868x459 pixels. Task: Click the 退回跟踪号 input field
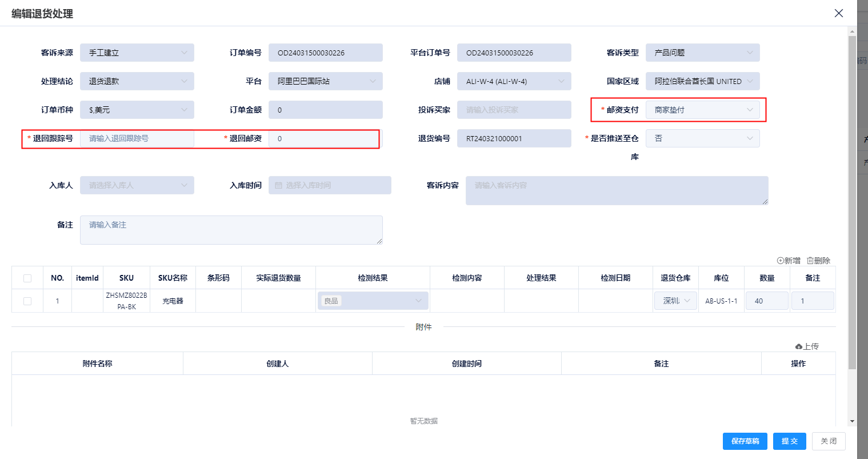click(x=137, y=138)
